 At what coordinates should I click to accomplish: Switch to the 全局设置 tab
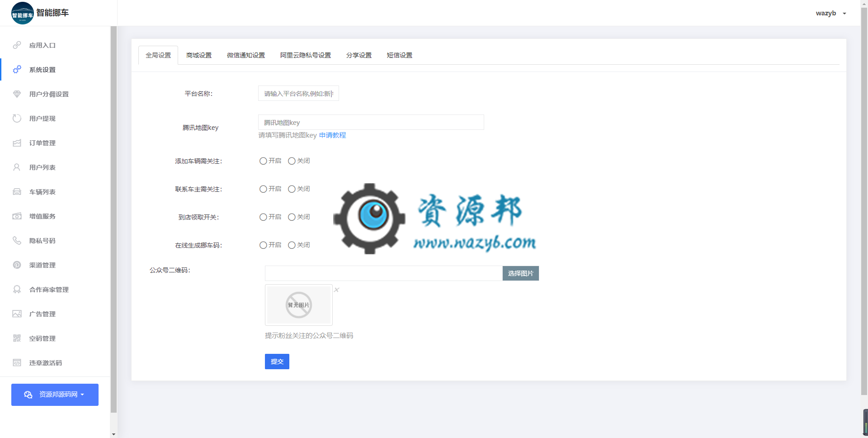(158, 55)
